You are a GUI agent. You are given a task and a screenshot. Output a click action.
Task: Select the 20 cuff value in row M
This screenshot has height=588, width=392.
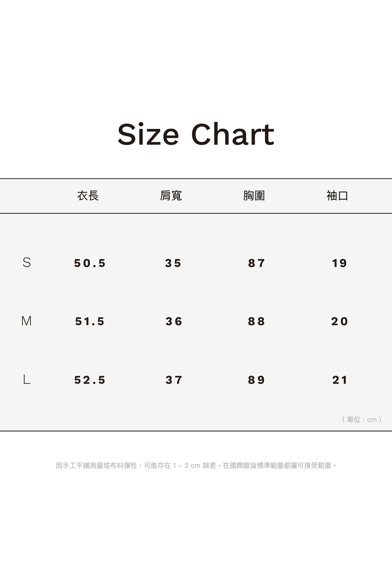pyautogui.click(x=339, y=321)
